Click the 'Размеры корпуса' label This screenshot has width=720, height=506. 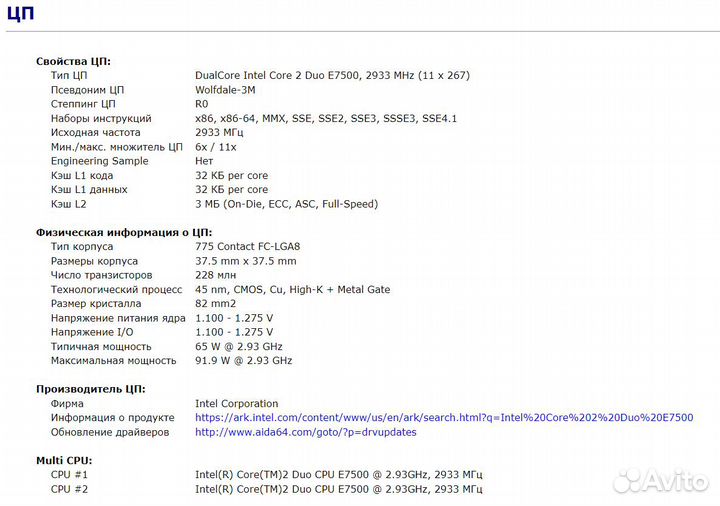(x=94, y=261)
